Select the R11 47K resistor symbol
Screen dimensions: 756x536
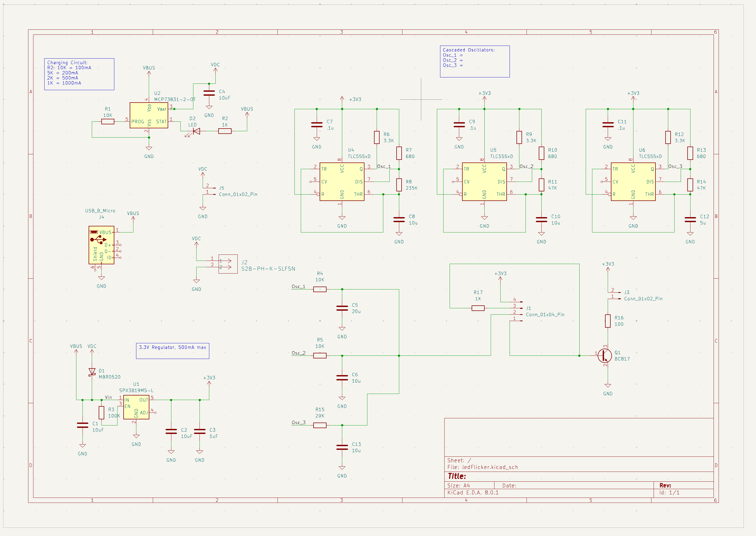(x=541, y=185)
